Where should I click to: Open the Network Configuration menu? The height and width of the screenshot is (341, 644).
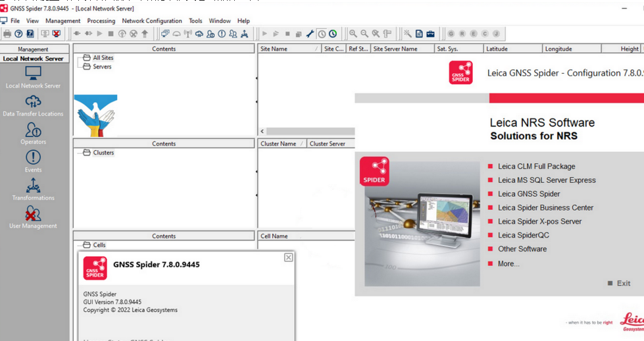pos(152,20)
